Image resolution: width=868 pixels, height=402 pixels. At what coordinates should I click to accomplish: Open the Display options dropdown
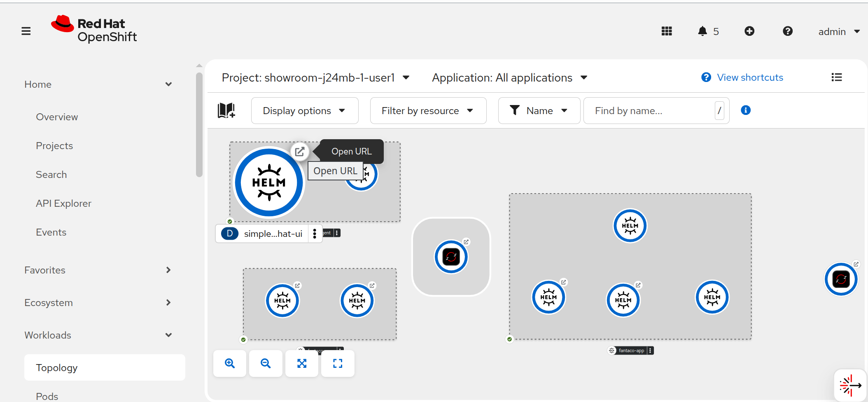tap(304, 111)
